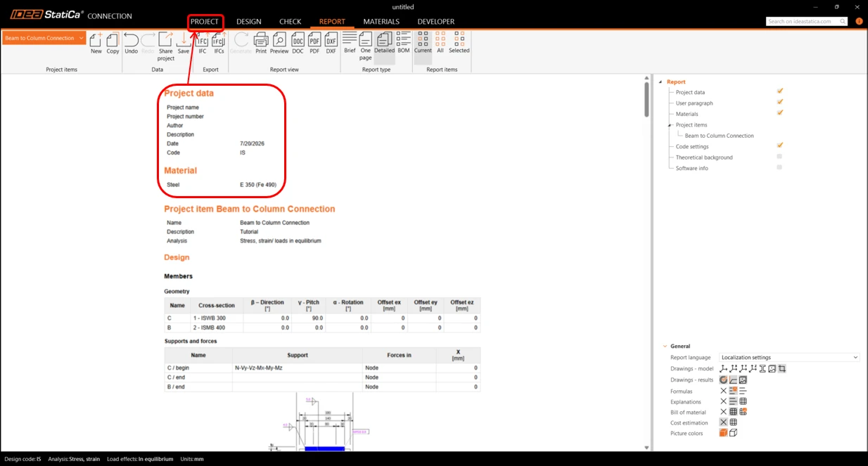Click crop icon in Drawings - model row

781,369
